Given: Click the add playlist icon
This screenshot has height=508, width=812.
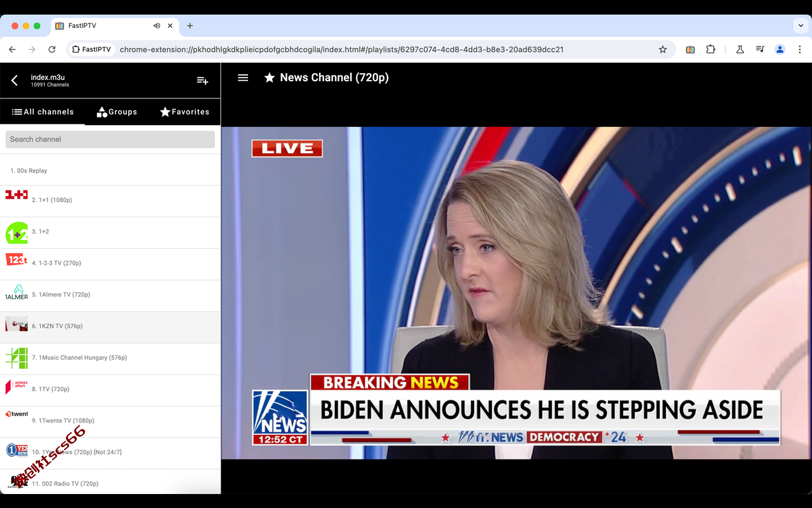Looking at the screenshot, I should [202, 81].
